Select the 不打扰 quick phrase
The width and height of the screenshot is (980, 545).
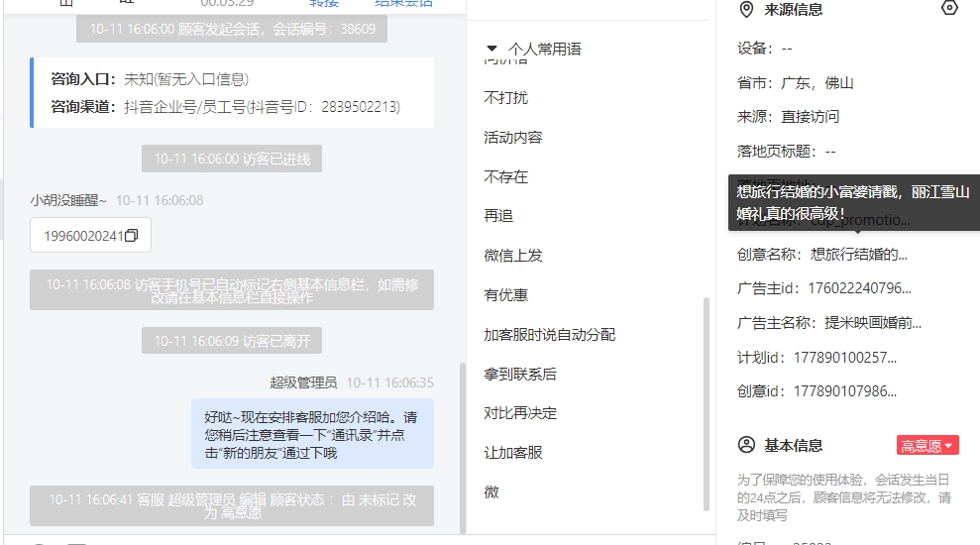[x=505, y=97]
